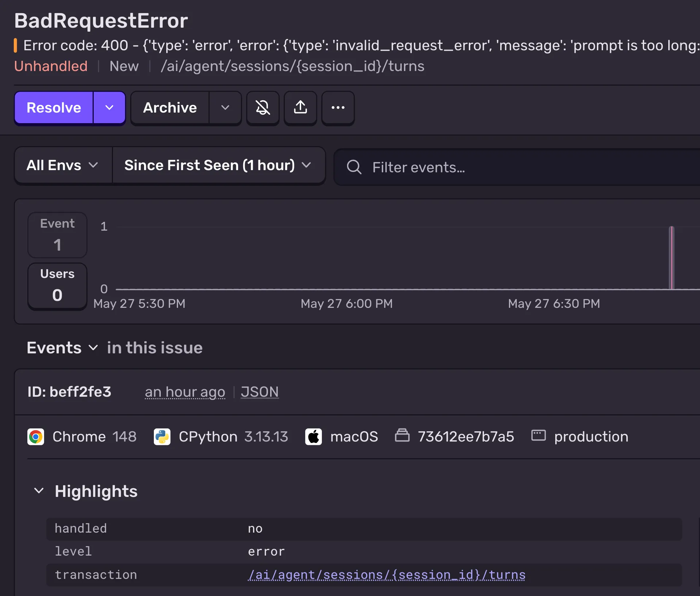Image resolution: width=700 pixels, height=596 pixels.
Task: Mute notifications with the crossed bell icon
Action: tap(263, 108)
